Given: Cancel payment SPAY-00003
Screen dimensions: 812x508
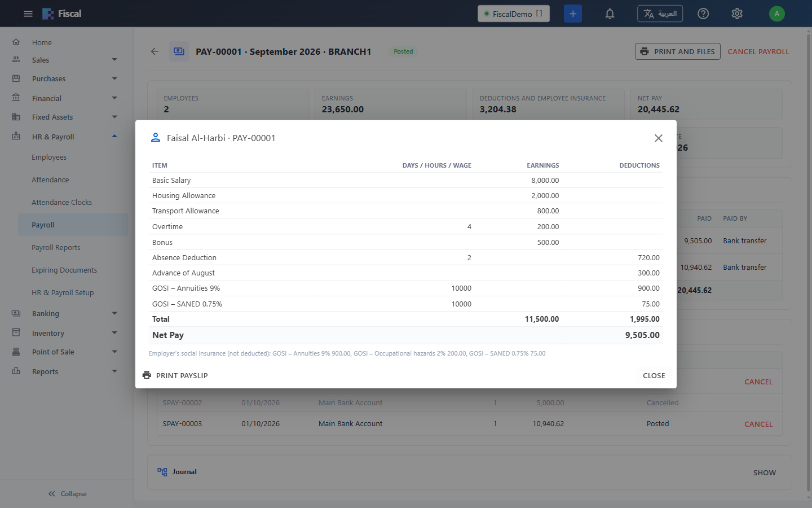Looking at the screenshot, I should pyautogui.click(x=758, y=424).
